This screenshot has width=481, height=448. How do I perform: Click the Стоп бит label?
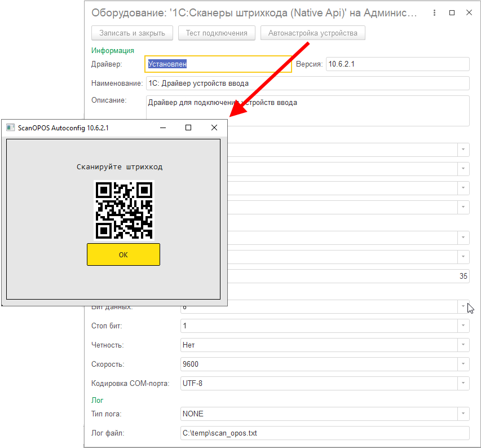[107, 326]
